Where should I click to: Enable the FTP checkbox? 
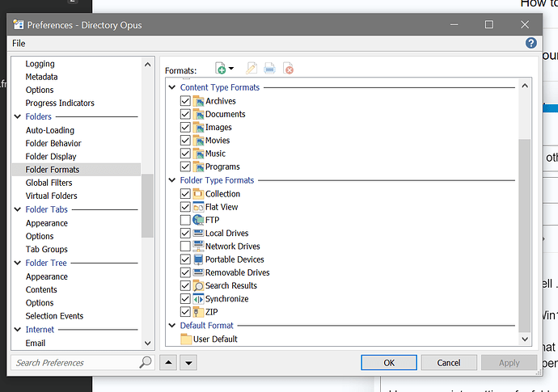click(185, 220)
